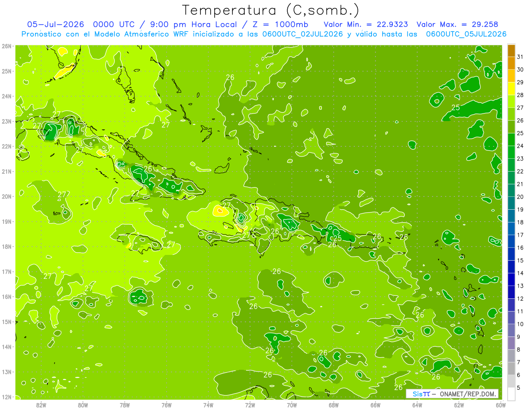Click the '70W' longitude axis label
Viewport: 532px width, 411px height.
tap(292, 405)
